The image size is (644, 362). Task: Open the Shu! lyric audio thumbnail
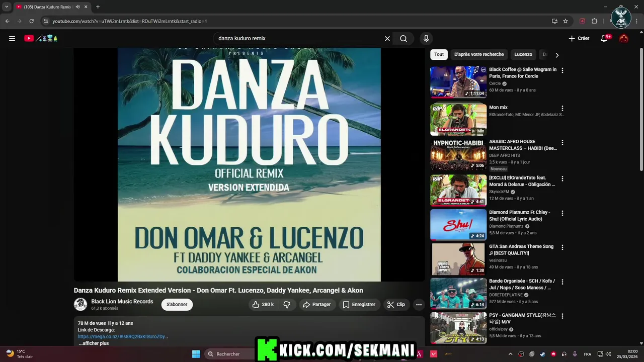(458, 225)
